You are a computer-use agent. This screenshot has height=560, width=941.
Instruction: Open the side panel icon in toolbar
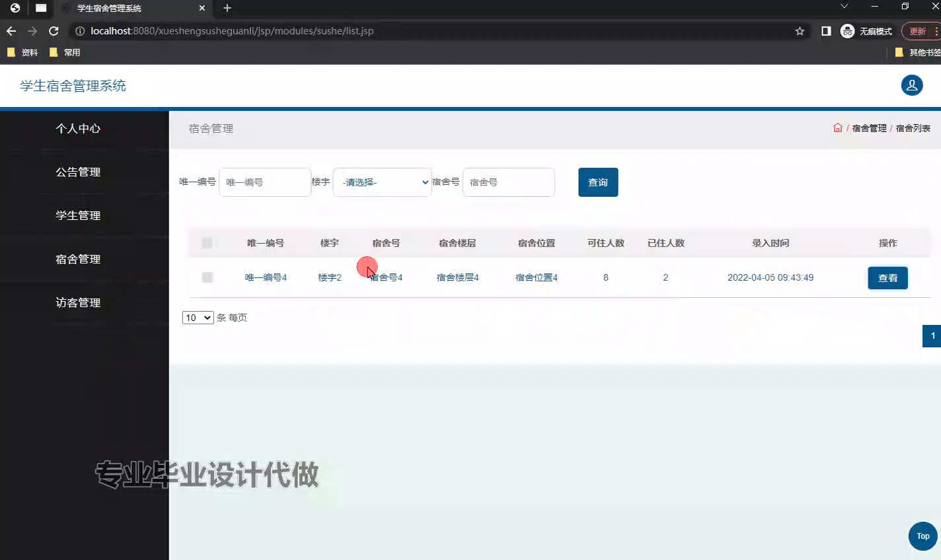[826, 31]
